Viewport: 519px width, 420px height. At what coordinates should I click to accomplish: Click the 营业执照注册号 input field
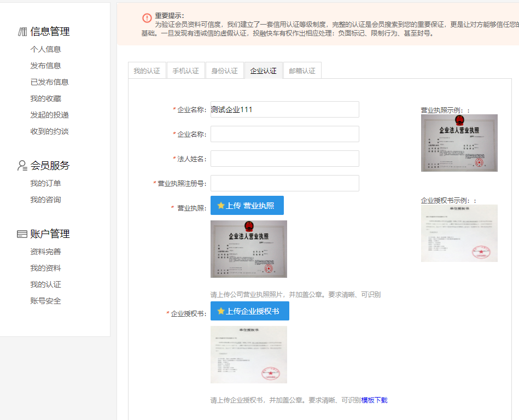pos(284,183)
